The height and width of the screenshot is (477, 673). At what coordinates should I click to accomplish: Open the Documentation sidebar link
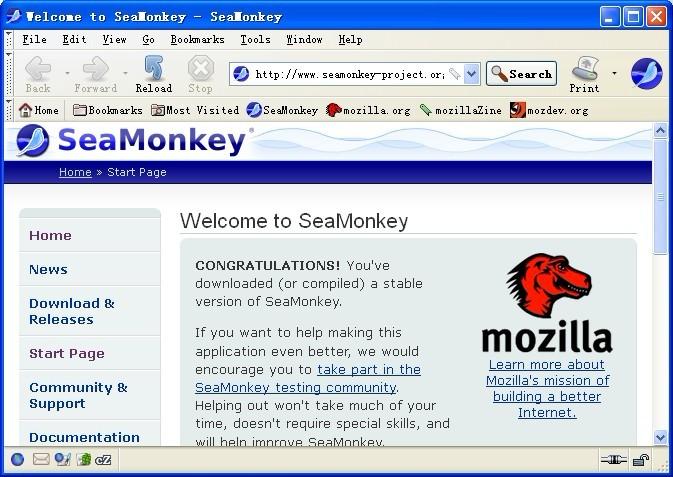[84, 437]
